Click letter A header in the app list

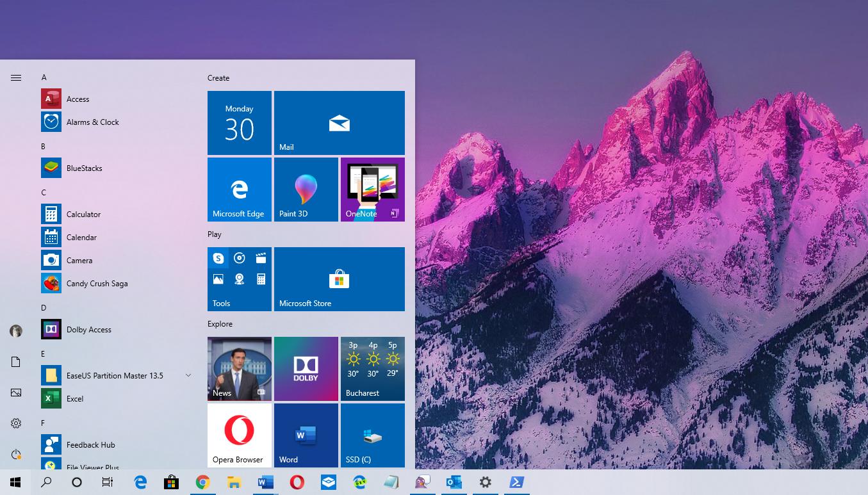pyautogui.click(x=44, y=77)
